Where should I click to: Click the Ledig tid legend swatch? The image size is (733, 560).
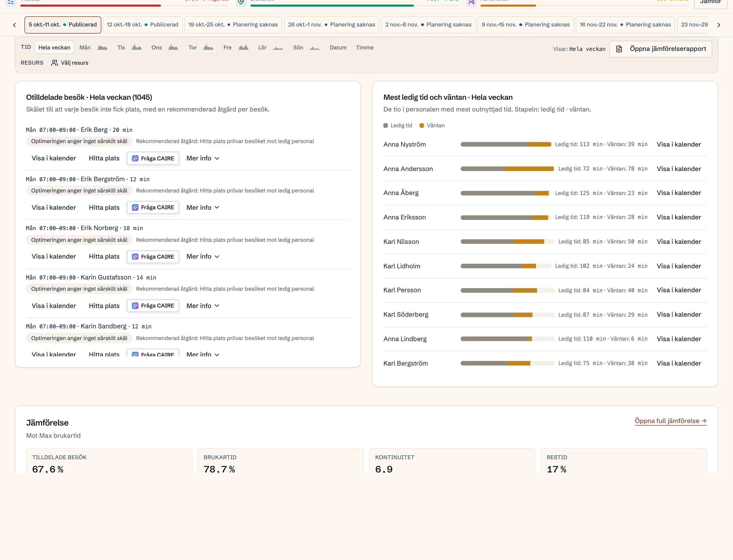(385, 126)
